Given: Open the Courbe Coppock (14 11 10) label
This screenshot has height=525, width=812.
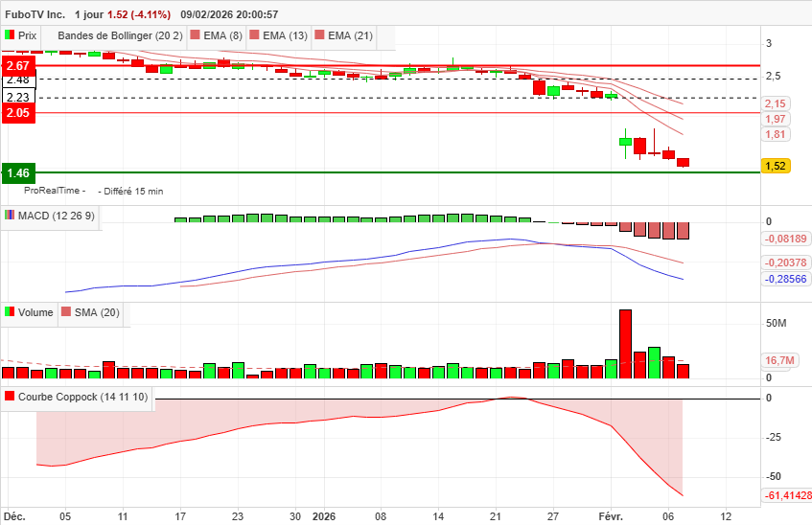Looking at the screenshot, I should click(82, 397).
